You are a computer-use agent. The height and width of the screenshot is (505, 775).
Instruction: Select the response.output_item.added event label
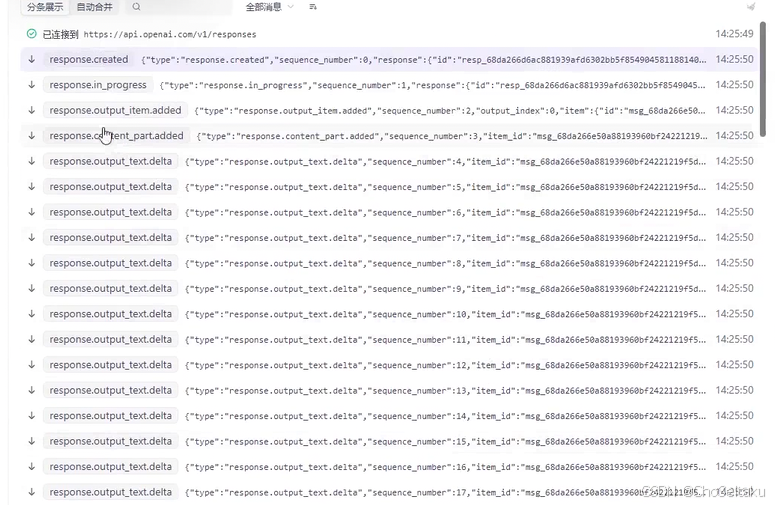point(115,110)
